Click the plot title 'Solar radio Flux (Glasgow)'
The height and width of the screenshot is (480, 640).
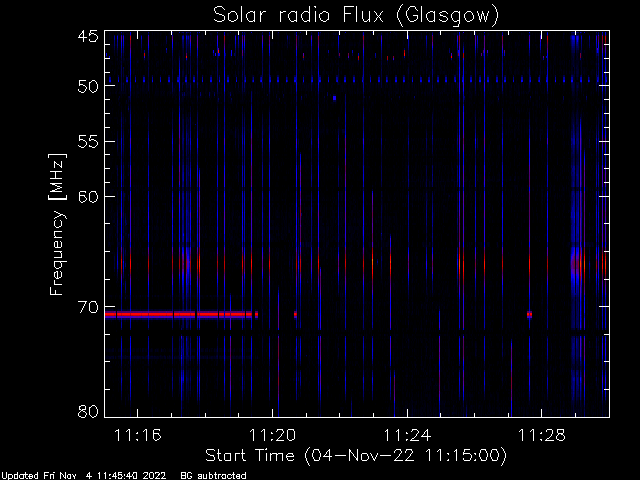(356, 15)
